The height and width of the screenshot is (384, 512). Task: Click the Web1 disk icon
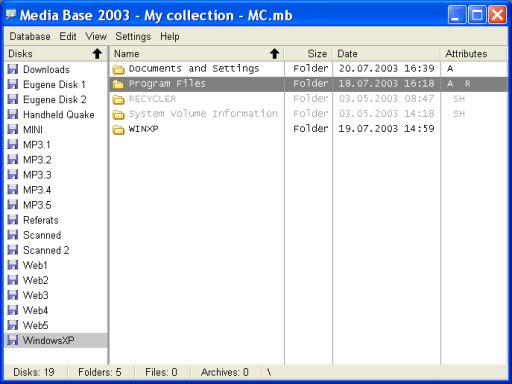click(x=13, y=265)
